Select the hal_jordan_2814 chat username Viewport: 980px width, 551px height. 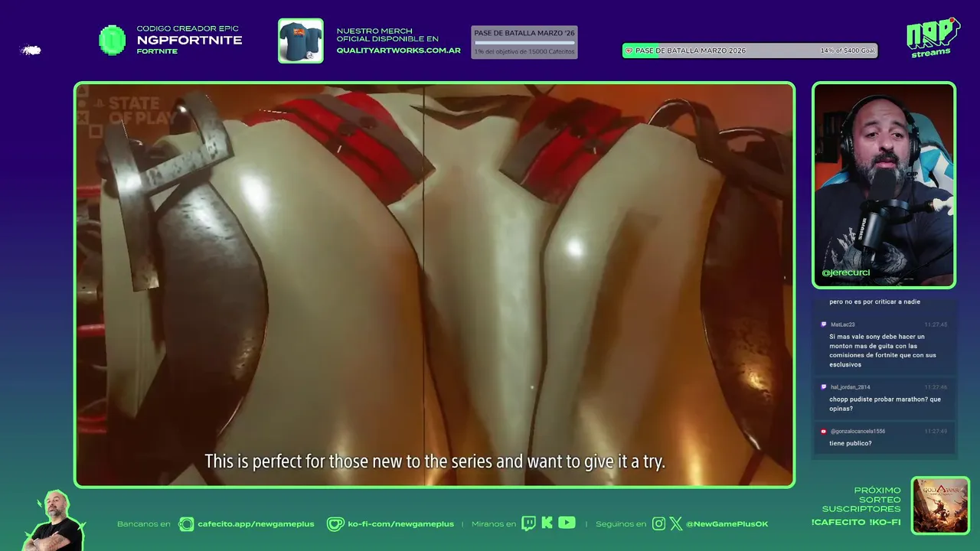click(850, 387)
